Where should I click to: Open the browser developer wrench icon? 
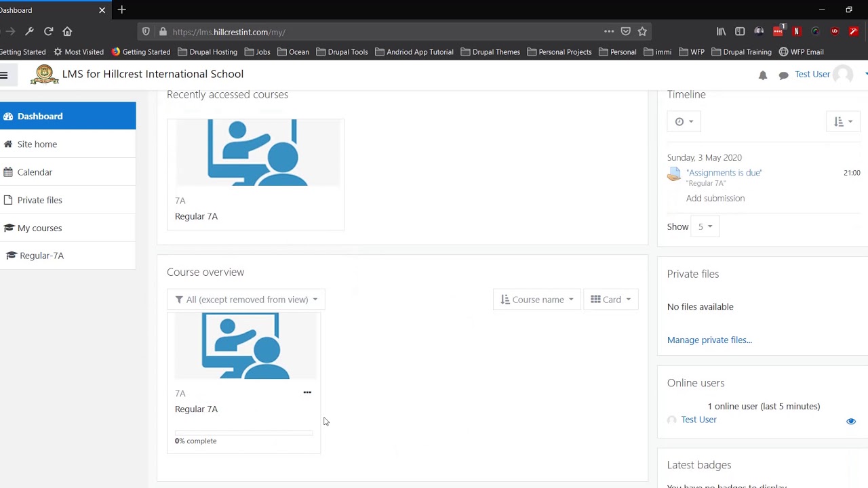29,31
